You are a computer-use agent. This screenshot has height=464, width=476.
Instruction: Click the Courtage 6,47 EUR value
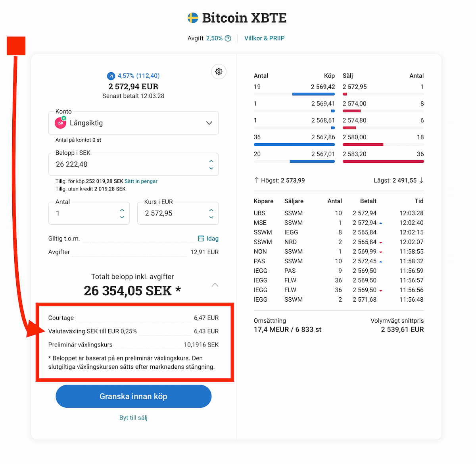coord(206,318)
